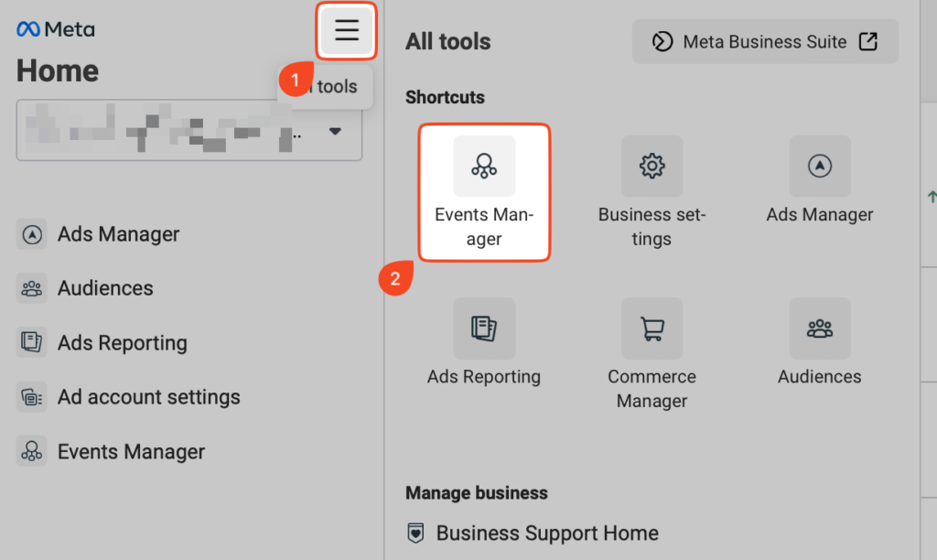The image size is (937, 560).
Task: Click Business Support Home shield icon
Action: coord(416,533)
